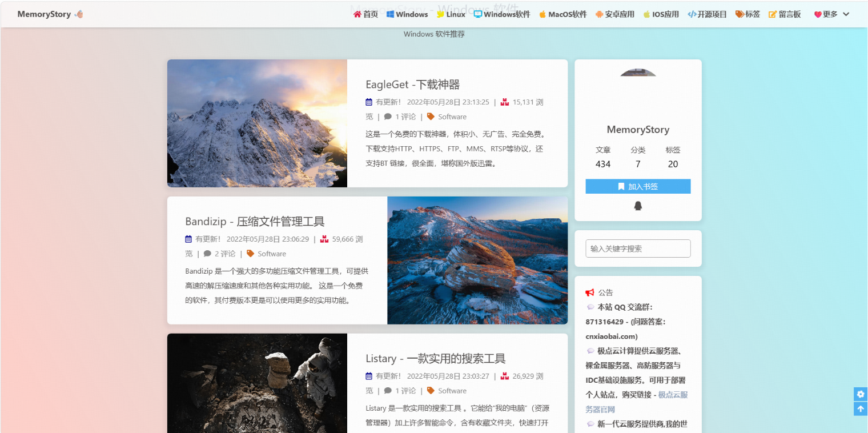
Task: Open the 安卓应用 nav item
Action: pos(614,14)
